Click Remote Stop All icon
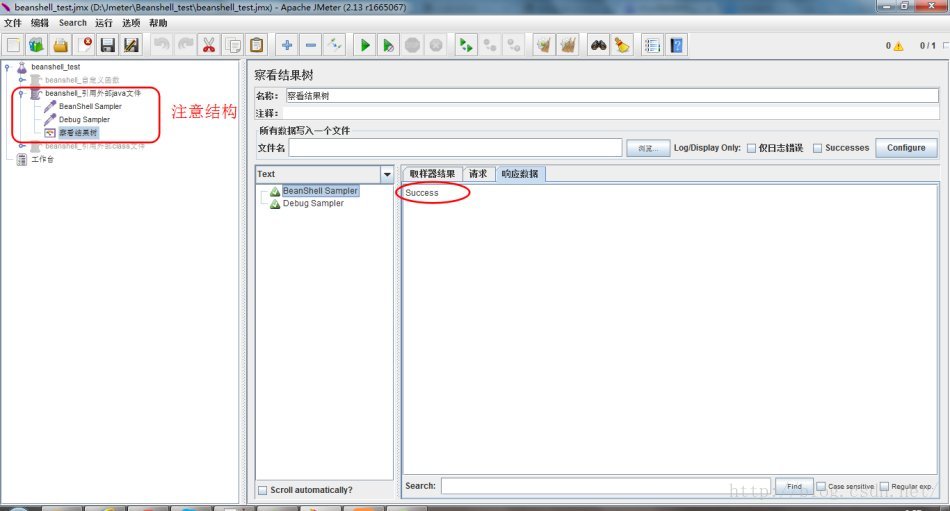 pyautogui.click(x=490, y=45)
